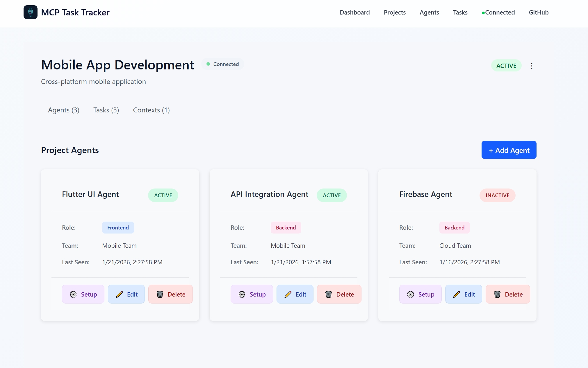Click the MCP Task Tracker title
The image size is (588, 368).
75,12
